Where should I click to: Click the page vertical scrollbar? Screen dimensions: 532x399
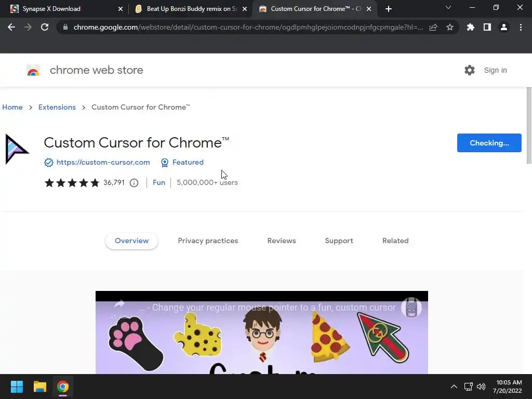[x=529, y=126]
